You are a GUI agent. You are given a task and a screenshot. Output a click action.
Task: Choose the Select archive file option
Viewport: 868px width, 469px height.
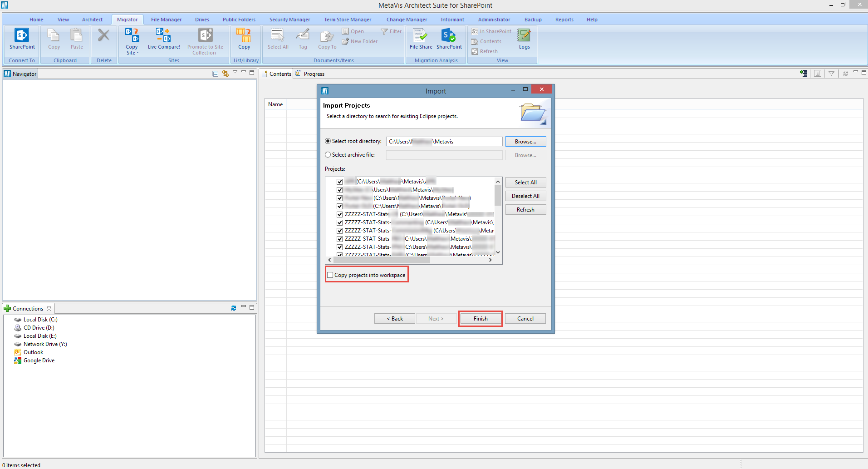[328, 155]
